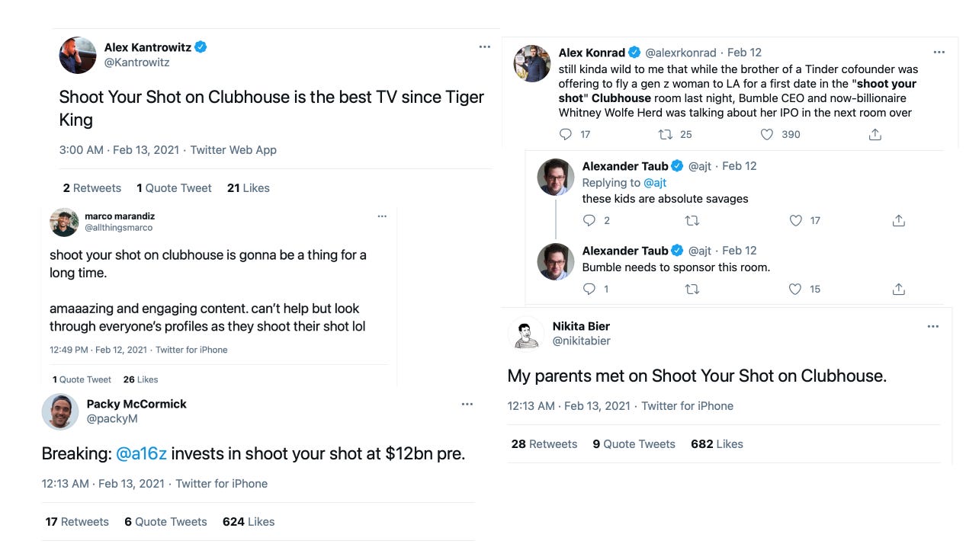Show the 9 Quote Tweets for Nikita Bier
Image resolution: width=966 pixels, height=560 pixels.
pos(634,444)
